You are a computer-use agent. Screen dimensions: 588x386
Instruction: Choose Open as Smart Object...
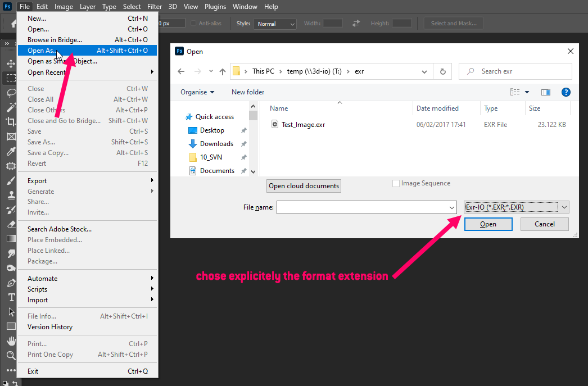87,61
